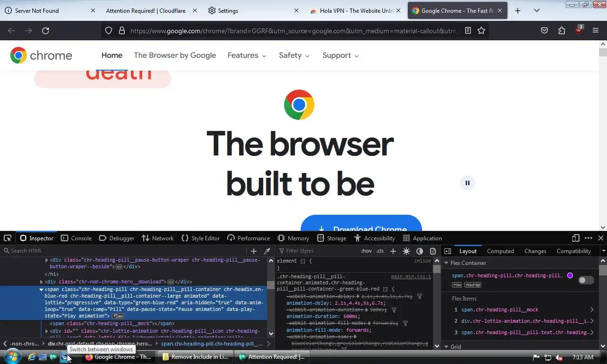Viewport: 607px width, 364px height.
Task: Expand the Features dropdown in site nav
Action: pos(247,55)
